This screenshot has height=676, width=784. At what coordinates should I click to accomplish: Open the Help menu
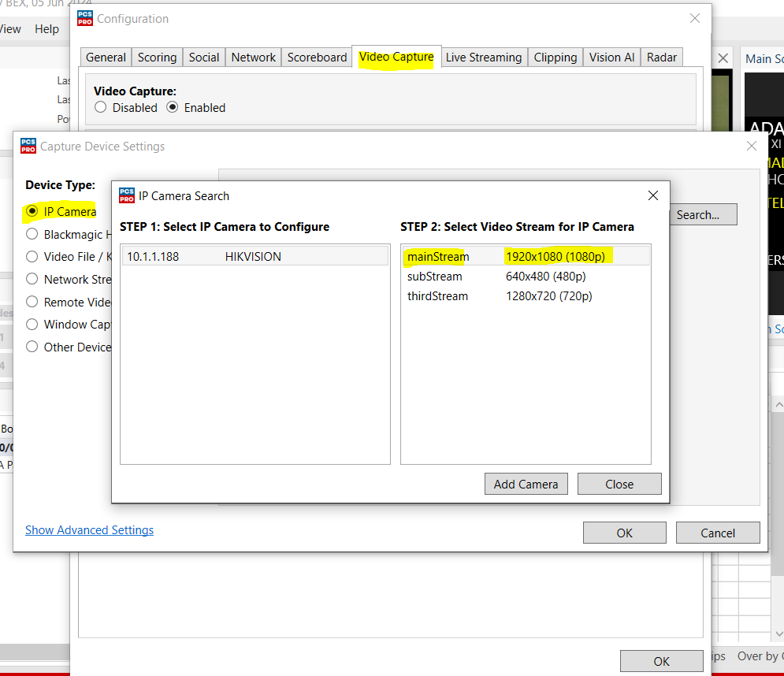coord(46,29)
